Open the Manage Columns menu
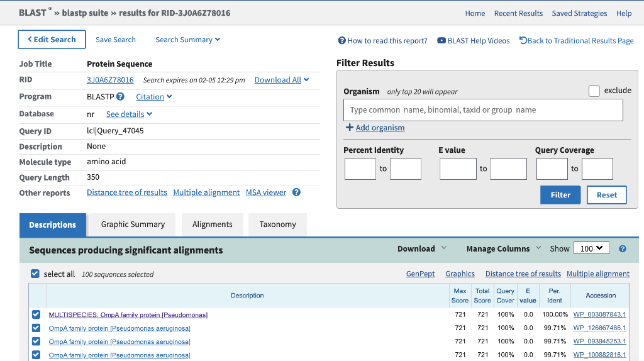Screen dimensions: 644x361 point(504,249)
